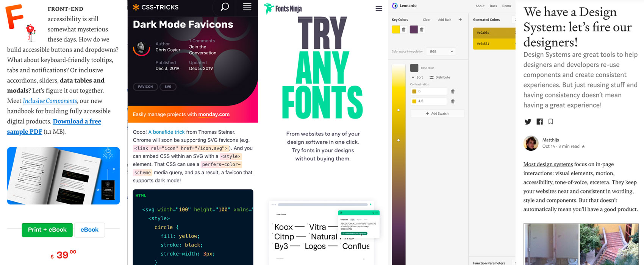The image size is (644, 265).
Task: Delete the yellow key color
Action: (404, 30)
